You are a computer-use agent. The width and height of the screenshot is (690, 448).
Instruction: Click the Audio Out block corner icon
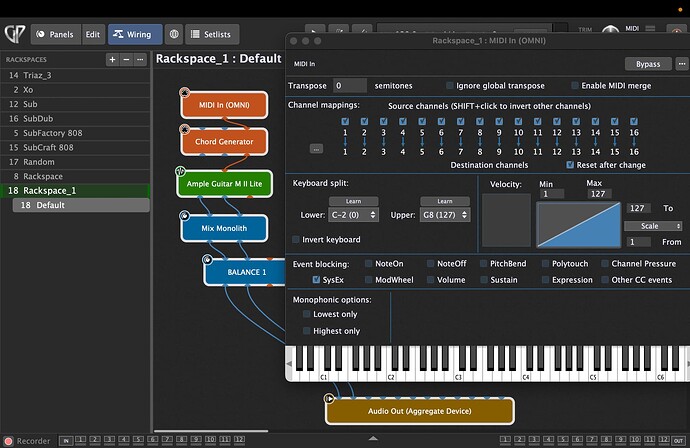coord(329,398)
